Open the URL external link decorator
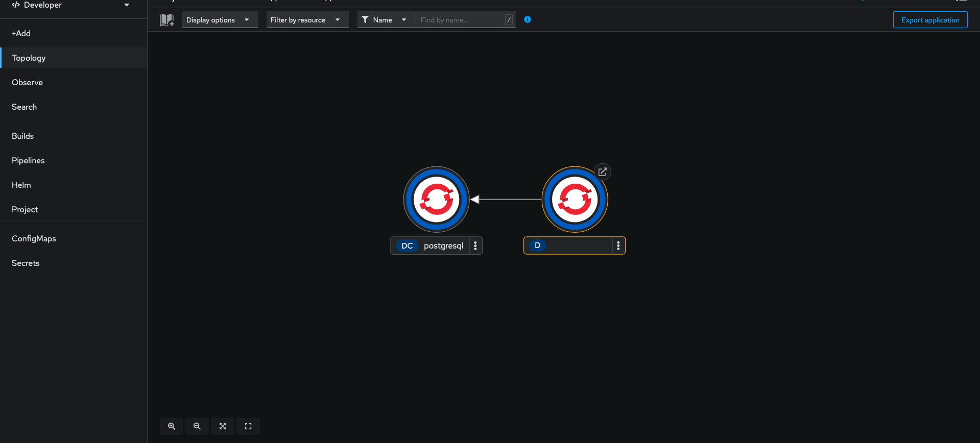980x443 pixels. 603,172
